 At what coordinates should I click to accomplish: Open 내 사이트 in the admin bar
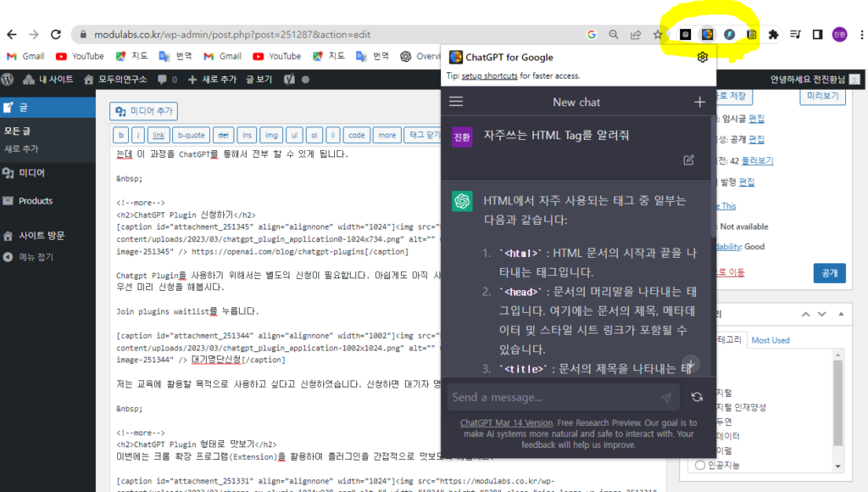tap(48, 79)
